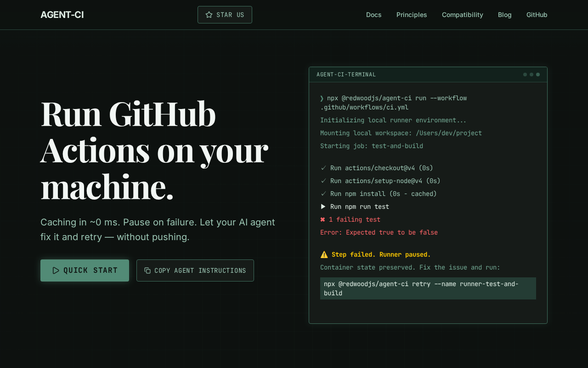Click 'Mounting local workspace' terminal line
588x368 pixels.
coord(401,133)
